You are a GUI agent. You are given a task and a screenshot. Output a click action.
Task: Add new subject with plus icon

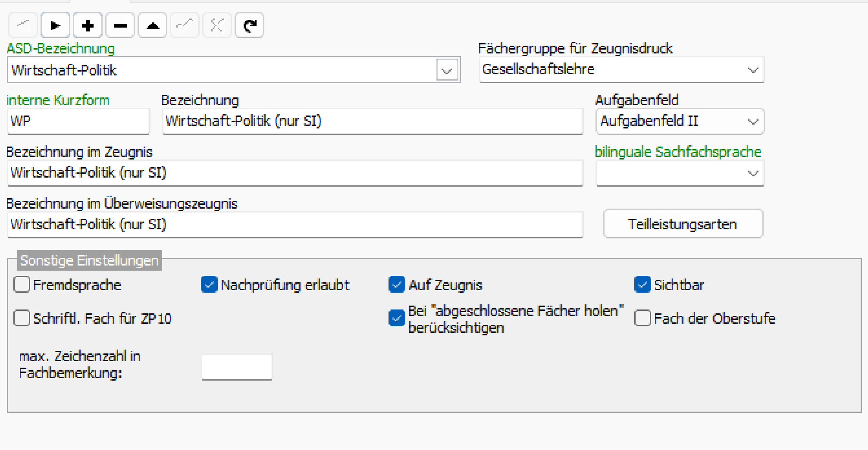coord(88,25)
